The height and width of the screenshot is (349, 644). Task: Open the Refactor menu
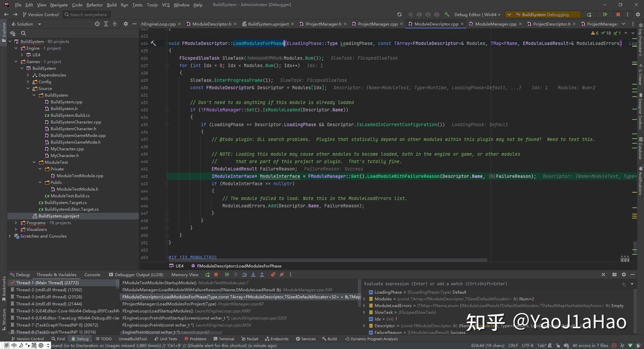[95, 5]
